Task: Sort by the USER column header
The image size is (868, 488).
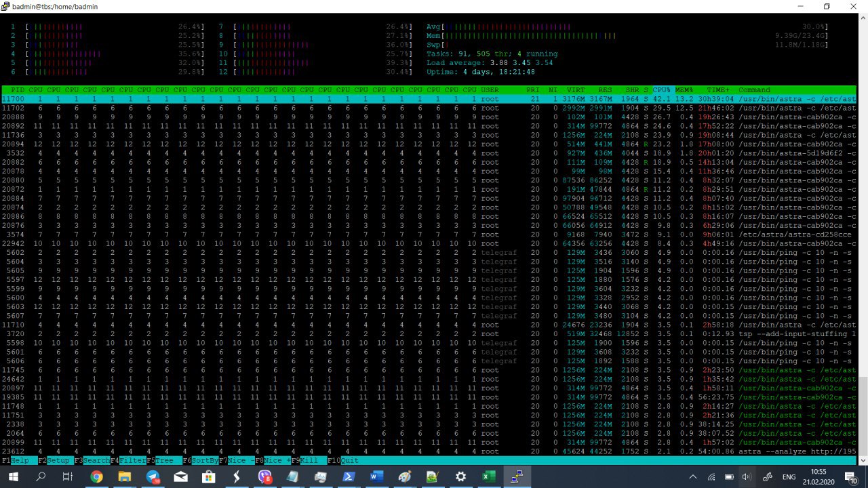Action: (490, 89)
